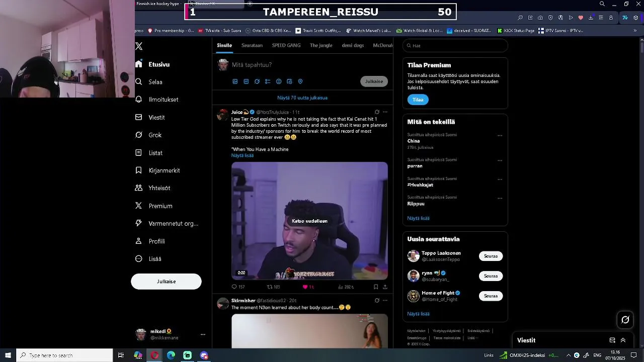Image resolution: width=644 pixels, height=362 pixels.
Task: Open emoji picker in composer
Action: tap(279, 81)
